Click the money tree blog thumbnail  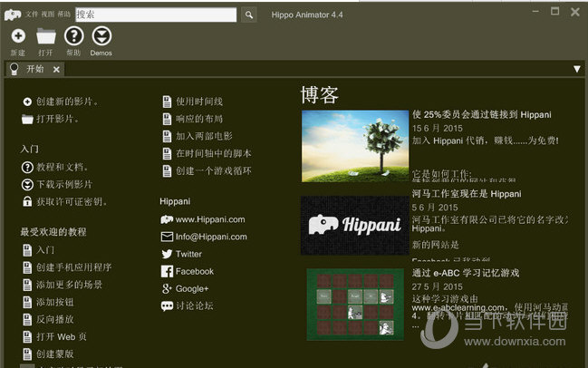(355, 146)
